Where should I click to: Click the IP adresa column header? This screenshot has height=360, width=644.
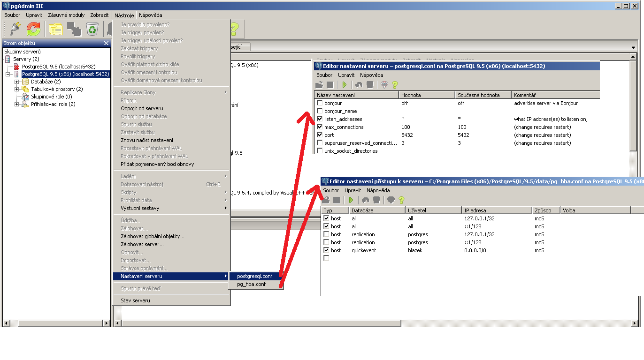point(497,210)
